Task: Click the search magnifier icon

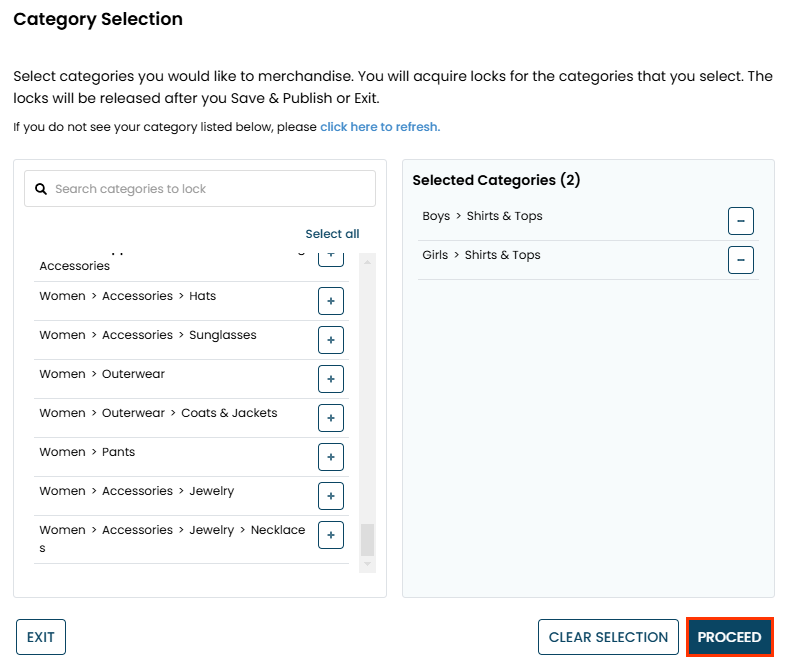Action: tap(41, 189)
